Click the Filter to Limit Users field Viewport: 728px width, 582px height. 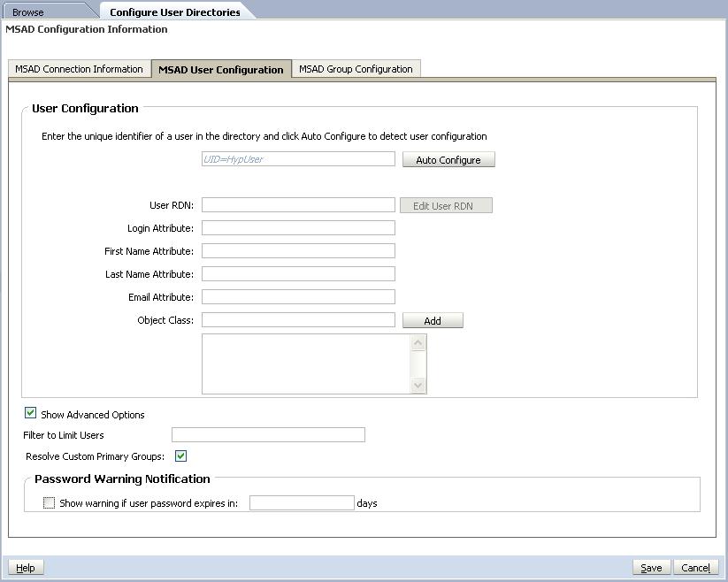265,434
